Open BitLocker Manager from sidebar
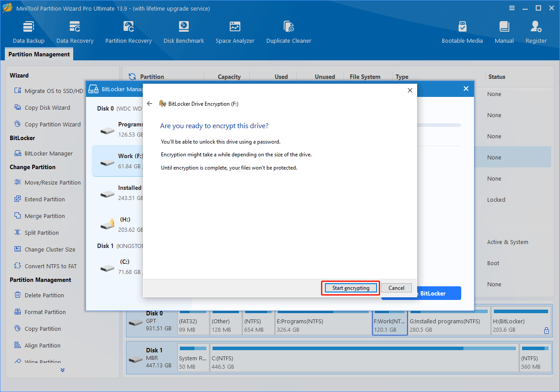The width and height of the screenshot is (560, 392). click(44, 153)
